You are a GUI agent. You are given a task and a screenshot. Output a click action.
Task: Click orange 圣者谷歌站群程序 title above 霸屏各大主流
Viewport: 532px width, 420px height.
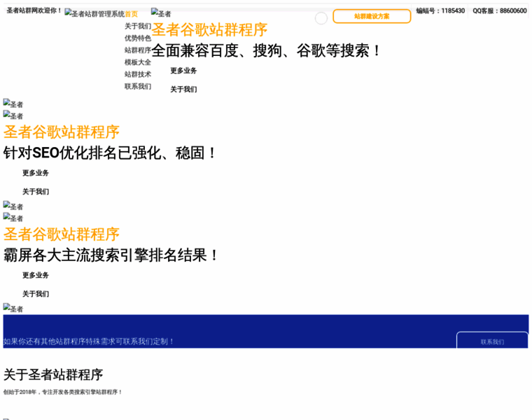(x=62, y=234)
